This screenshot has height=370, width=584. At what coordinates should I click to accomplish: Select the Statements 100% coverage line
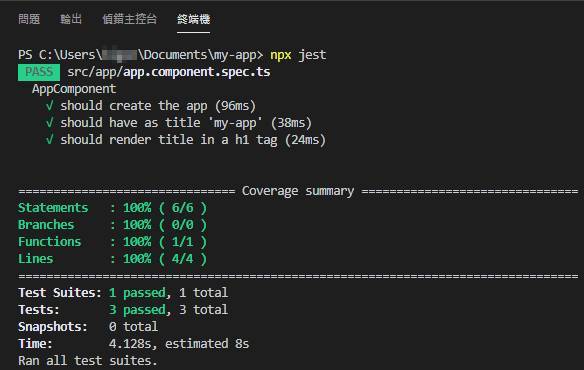click(112, 208)
